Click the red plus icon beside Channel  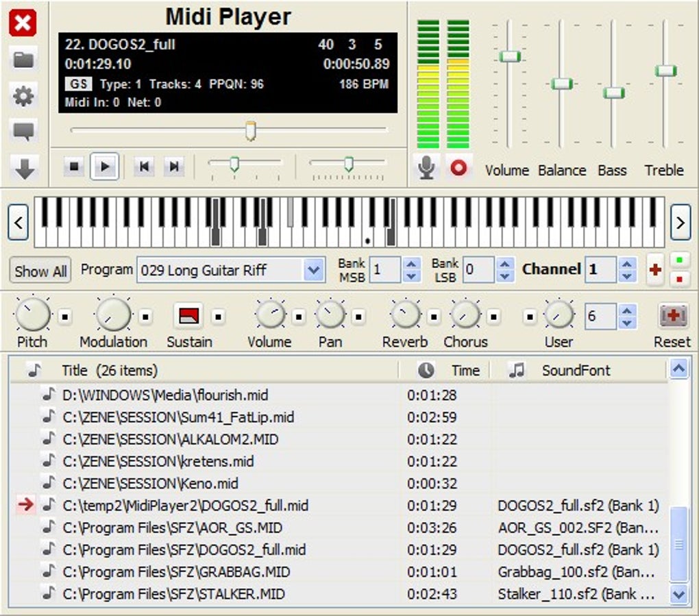pos(655,270)
